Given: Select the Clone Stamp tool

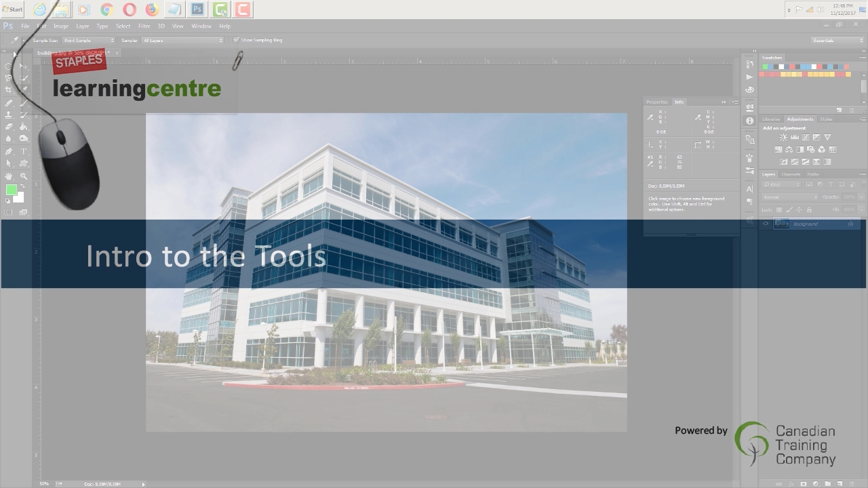Looking at the screenshot, I should [9, 115].
